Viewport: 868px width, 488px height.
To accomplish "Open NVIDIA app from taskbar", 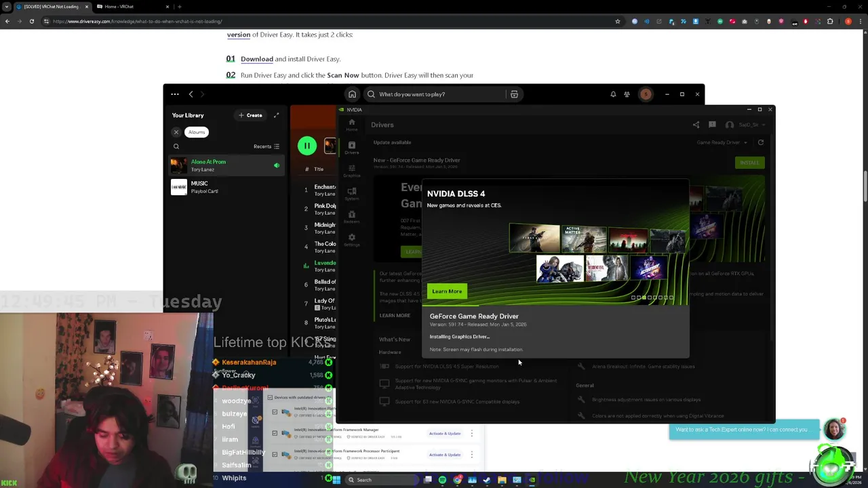I will 531,480.
